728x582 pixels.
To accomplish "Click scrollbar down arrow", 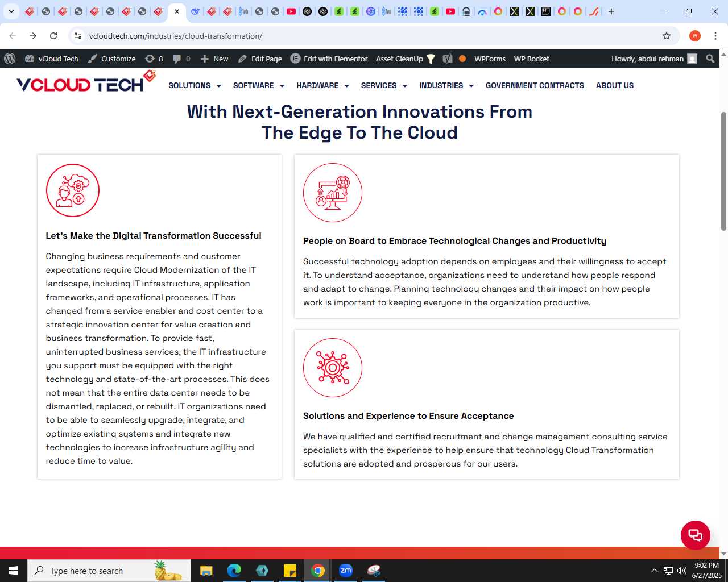I will pyautogui.click(x=723, y=554).
